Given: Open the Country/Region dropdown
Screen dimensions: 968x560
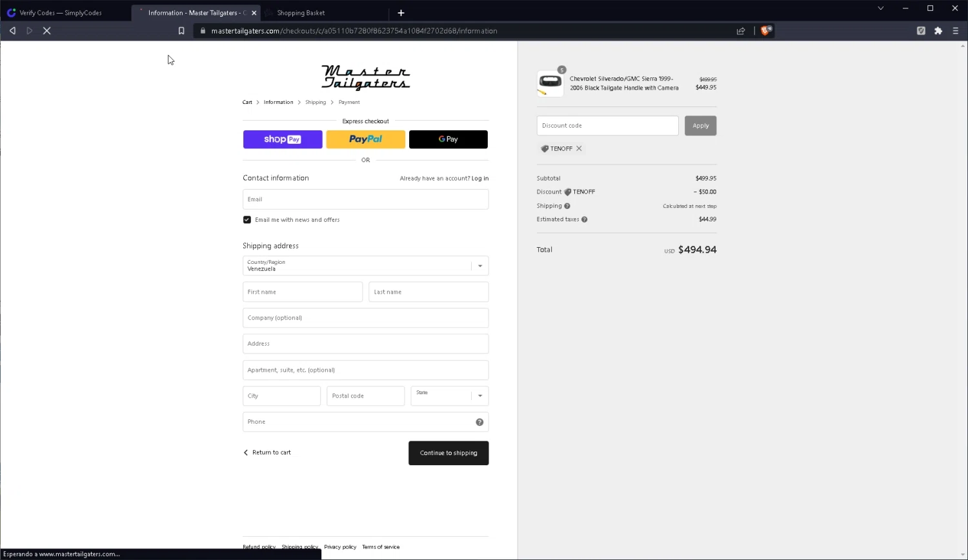Looking at the screenshot, I should tap(365, 266).
